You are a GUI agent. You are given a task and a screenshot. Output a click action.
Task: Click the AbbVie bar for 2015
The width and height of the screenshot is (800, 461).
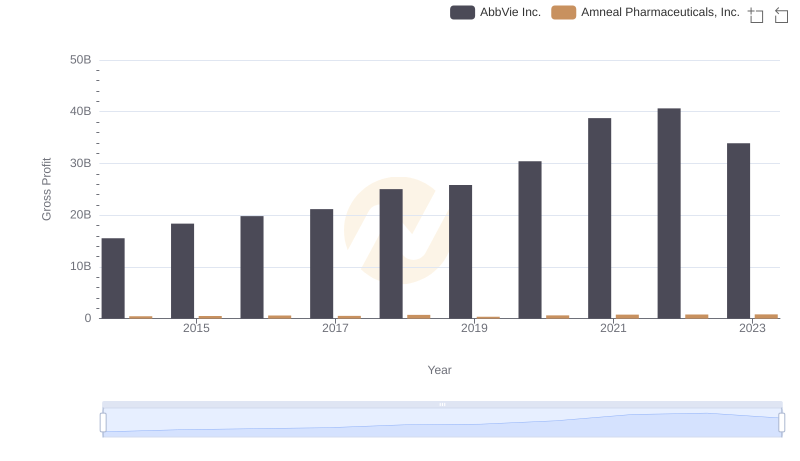(x=183, y=271)
